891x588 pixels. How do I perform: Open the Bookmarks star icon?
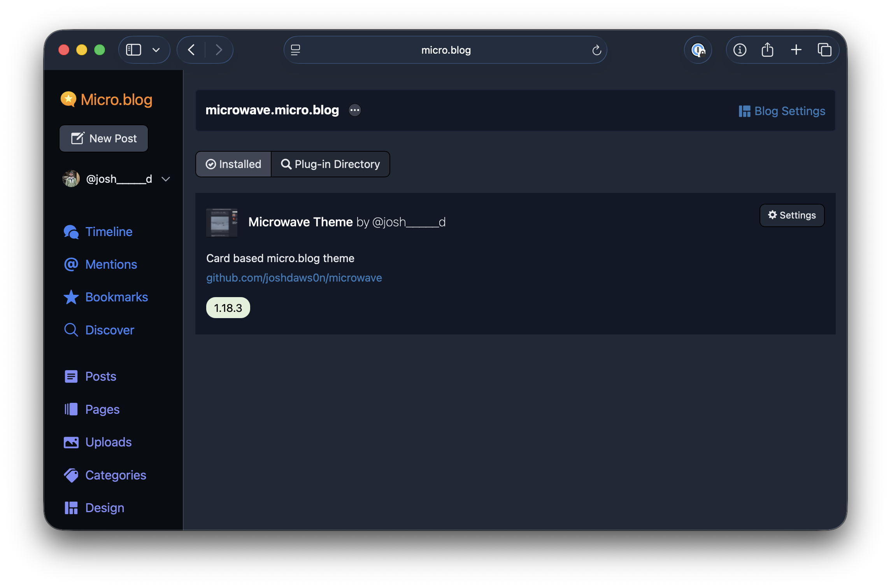[x=71, y=297]
